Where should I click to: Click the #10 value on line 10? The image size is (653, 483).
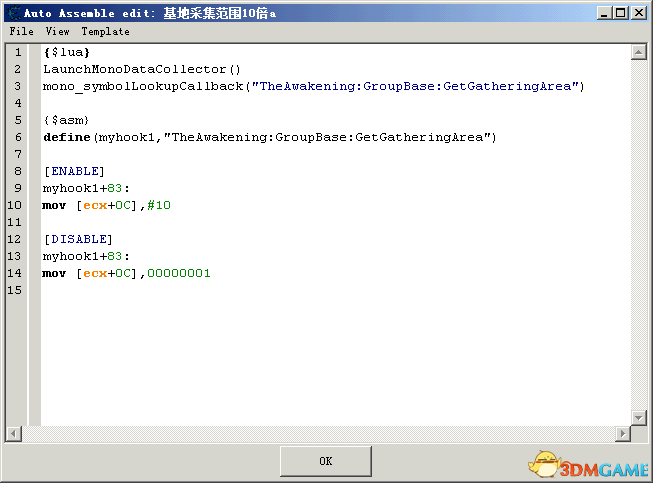click(x=159, y=205)
